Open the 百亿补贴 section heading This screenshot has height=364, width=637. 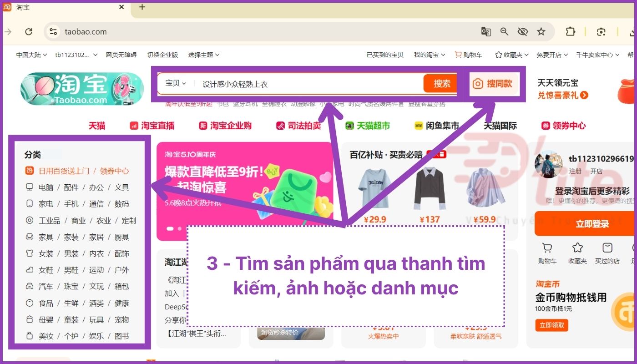pyautogui.click(x=386, y=155)
